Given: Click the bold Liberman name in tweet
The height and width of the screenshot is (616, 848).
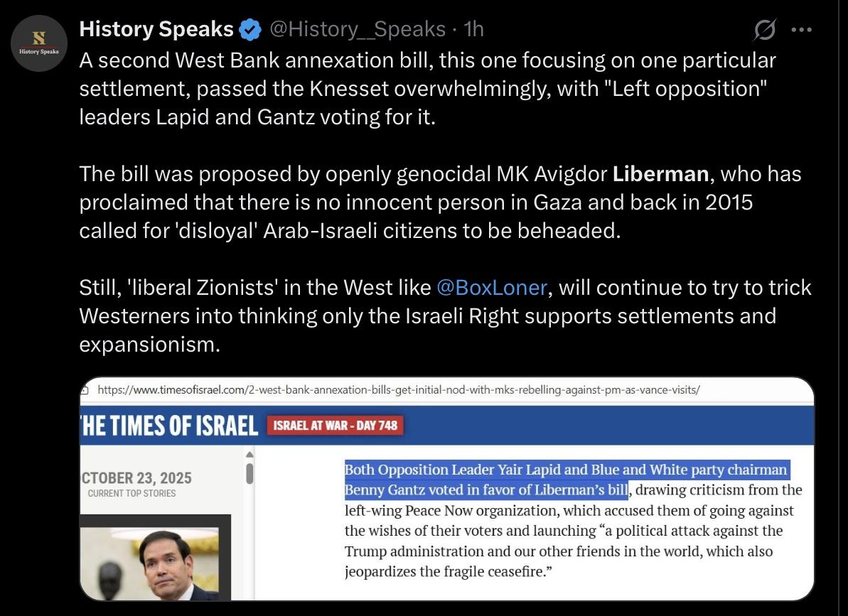Looking at the screenshot, I should tap(661, 174).
